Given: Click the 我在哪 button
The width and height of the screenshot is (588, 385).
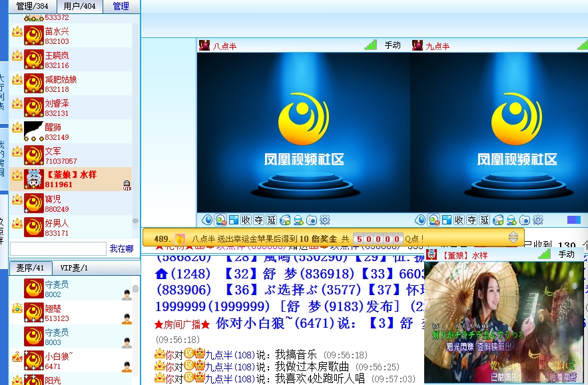Looking at the screenshot, I should point(121,248).
